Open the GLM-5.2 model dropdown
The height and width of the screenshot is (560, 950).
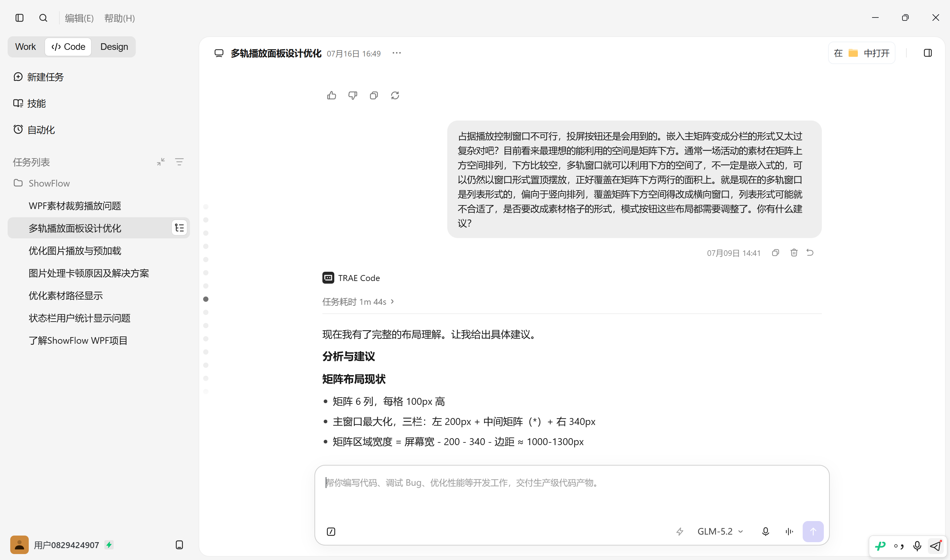pyautogui.click(x=720, y=532)
